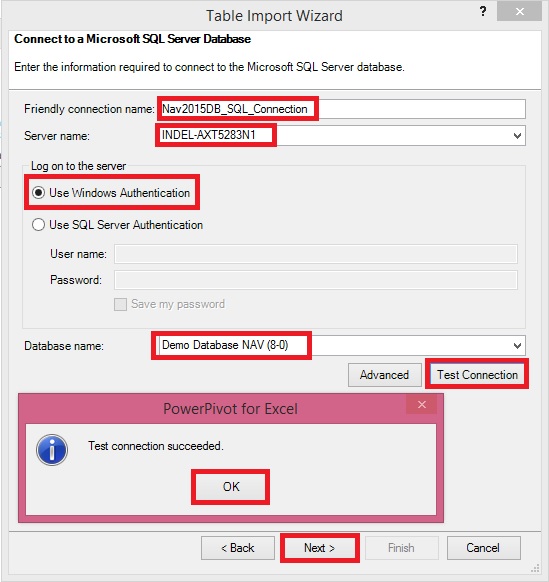Click the 'Connect to a Microsoft SQL Server Database' heading
This screenshot has height=582, width=549.
click(133, 39)
